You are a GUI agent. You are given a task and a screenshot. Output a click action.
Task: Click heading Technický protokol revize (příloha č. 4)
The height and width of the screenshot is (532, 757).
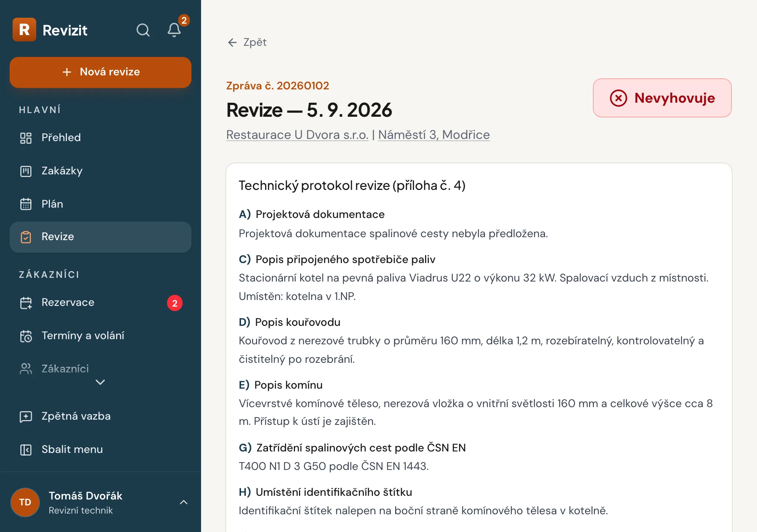[x=352, y=185]
